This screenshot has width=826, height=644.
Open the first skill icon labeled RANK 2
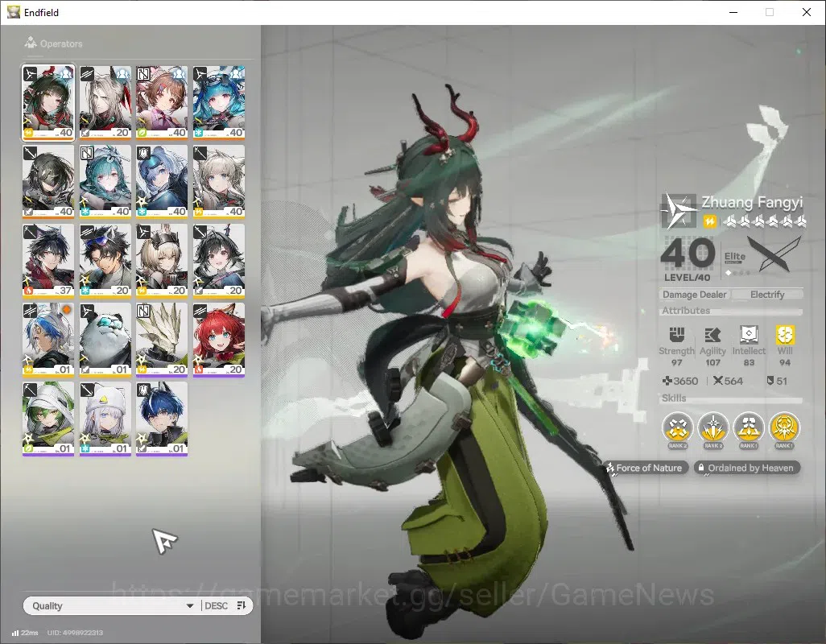tap(677, 428)
